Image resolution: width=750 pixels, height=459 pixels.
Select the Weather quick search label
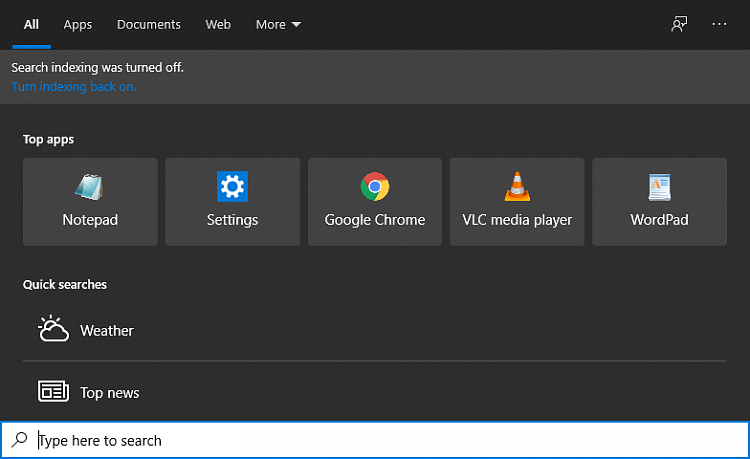click(x=107, y=330)
